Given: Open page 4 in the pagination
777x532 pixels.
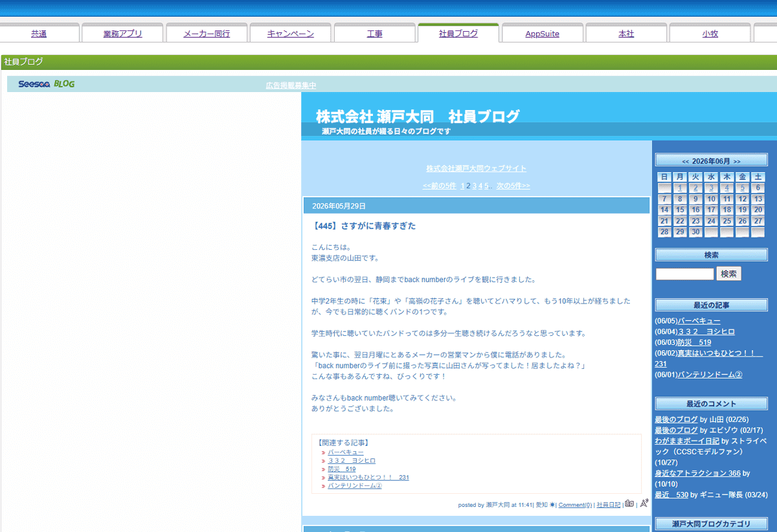Looking at the screenshot, I should coord(480,186).
